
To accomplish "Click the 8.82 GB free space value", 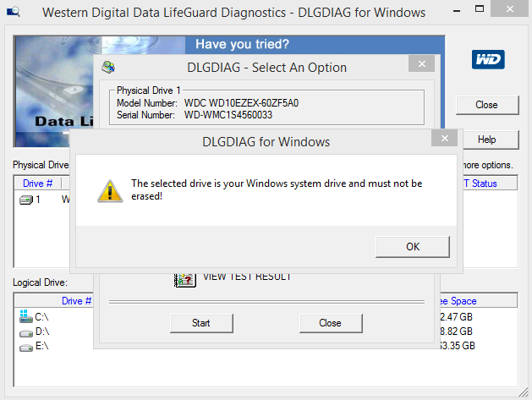I will (x=457, y=332).
